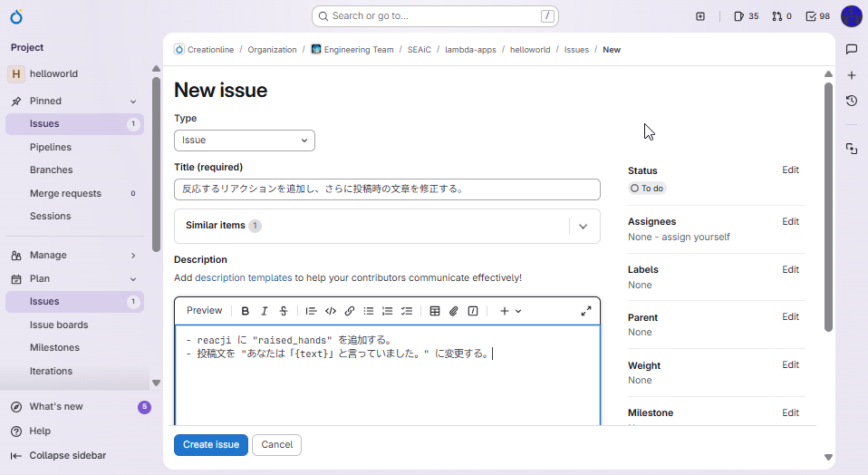
Task: Apply italic formatting in description toolbar
Action: [265, 311]
